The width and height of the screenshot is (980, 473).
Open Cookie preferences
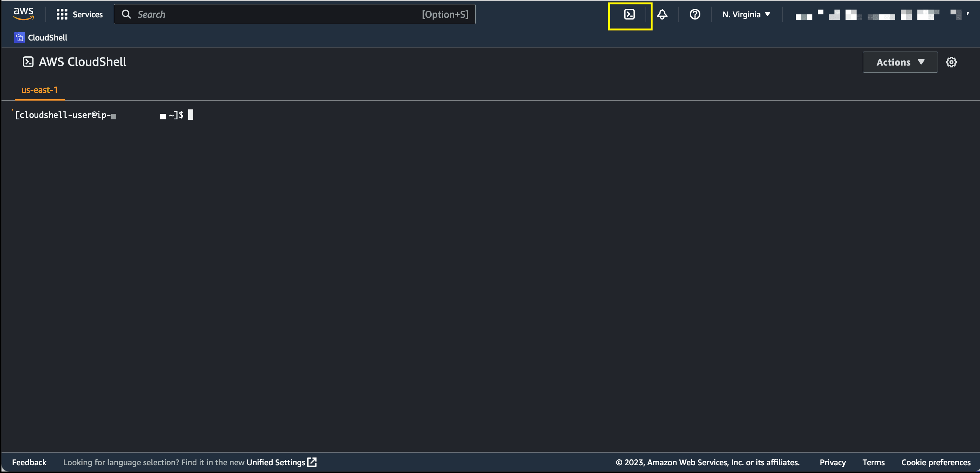935,462
